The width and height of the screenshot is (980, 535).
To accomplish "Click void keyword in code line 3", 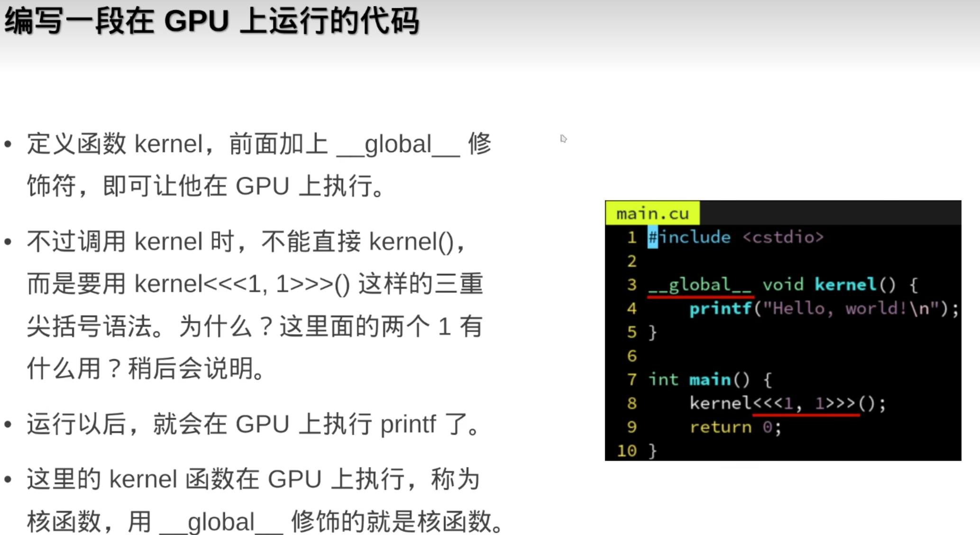I will 783,285.
